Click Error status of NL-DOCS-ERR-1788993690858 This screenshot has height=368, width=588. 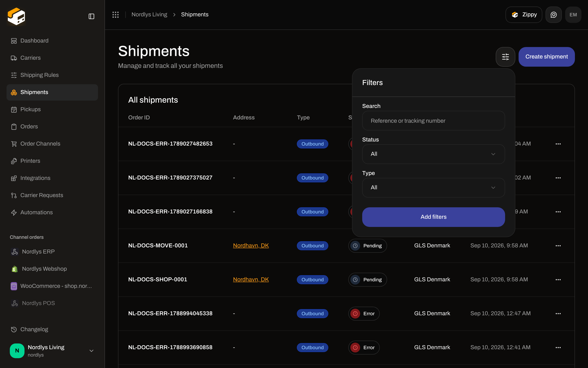coord(364,348)
